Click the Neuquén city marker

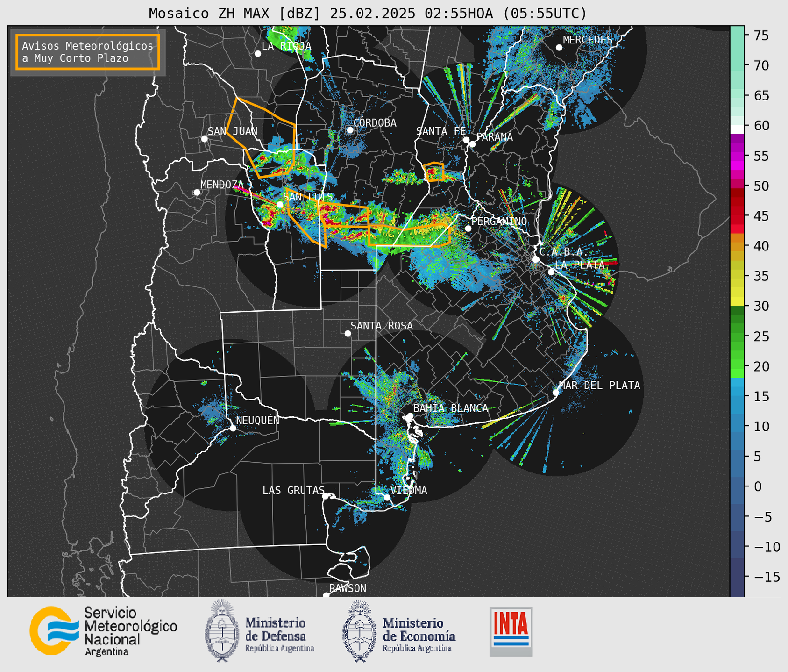[233, 428]
